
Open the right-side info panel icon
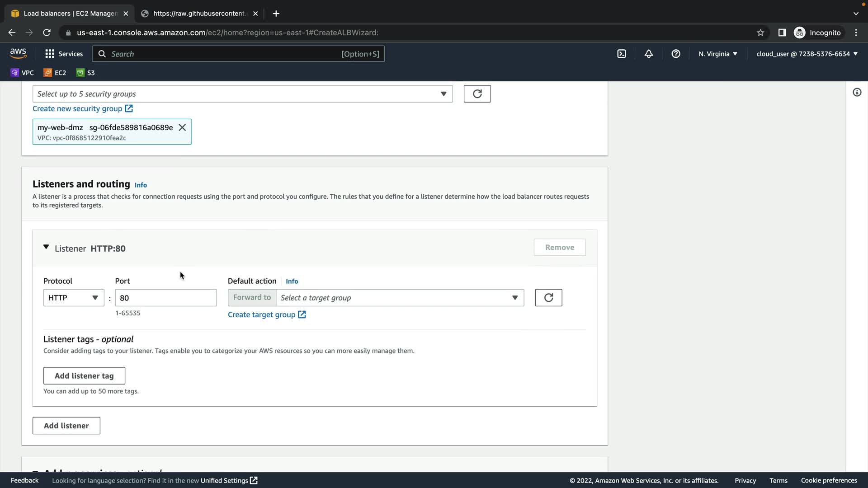coord(857,93)
